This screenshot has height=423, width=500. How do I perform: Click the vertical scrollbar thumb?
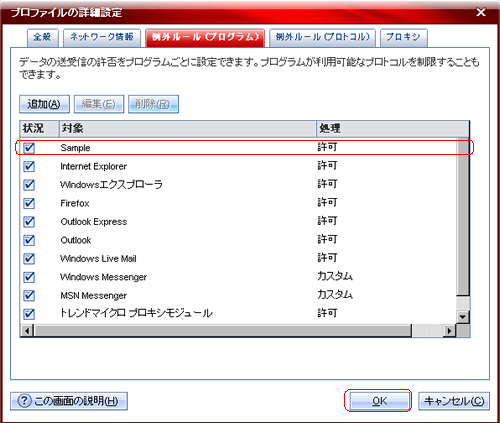463,217
